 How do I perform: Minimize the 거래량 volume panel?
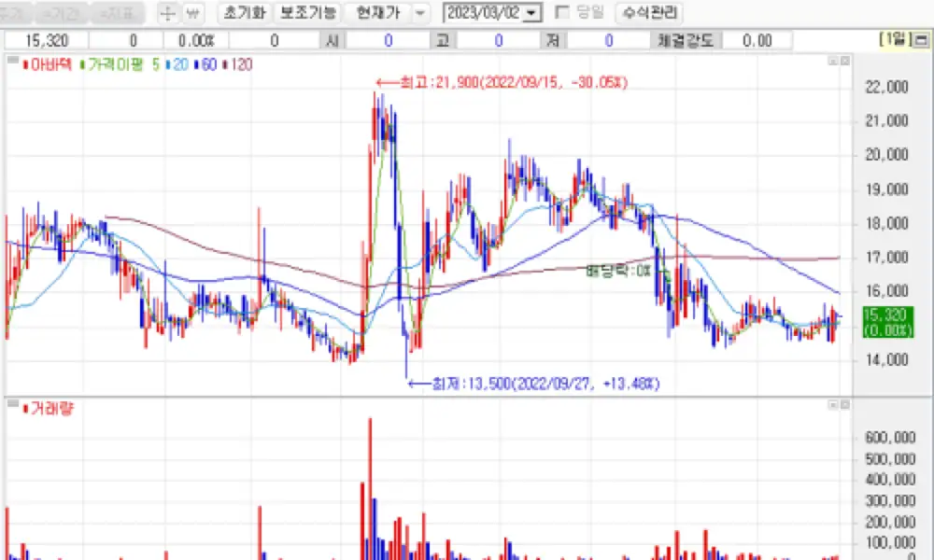833,405
